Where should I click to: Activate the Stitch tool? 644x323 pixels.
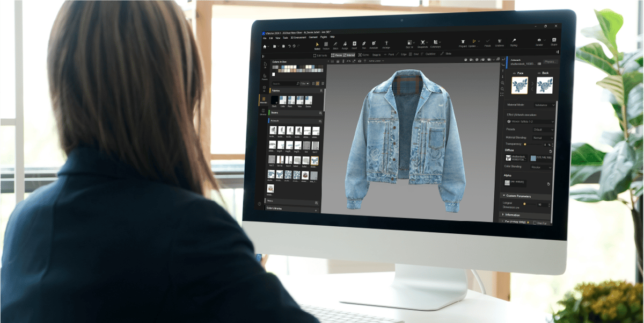tap(334, 44)
